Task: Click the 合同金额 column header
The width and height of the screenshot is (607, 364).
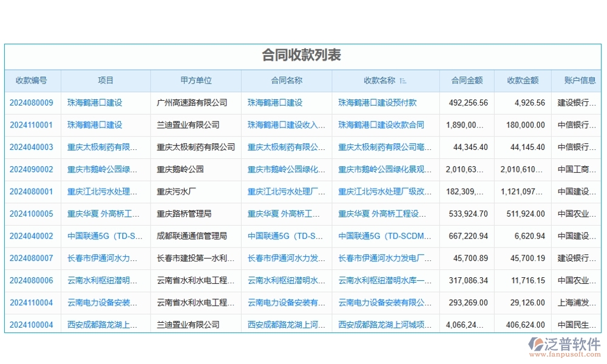Action: [467, 81]
